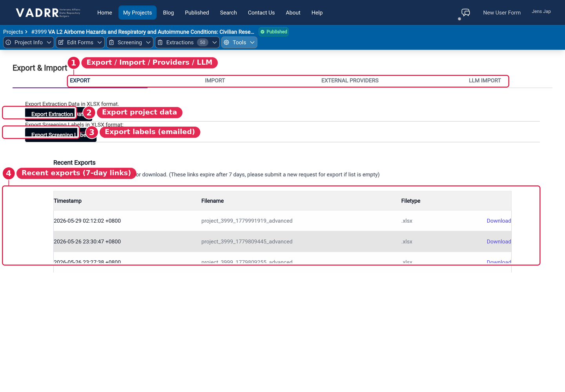The width and height of the screenshot is (565, 392).
Task: Open the About page
Action: [x=293, y=13]
